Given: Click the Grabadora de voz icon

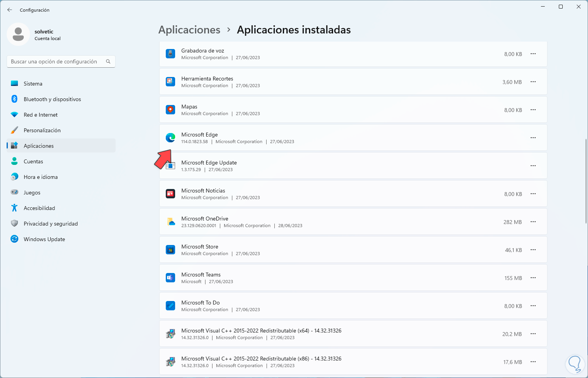Looking at the screenshot, I should click(x=170, y=54).
